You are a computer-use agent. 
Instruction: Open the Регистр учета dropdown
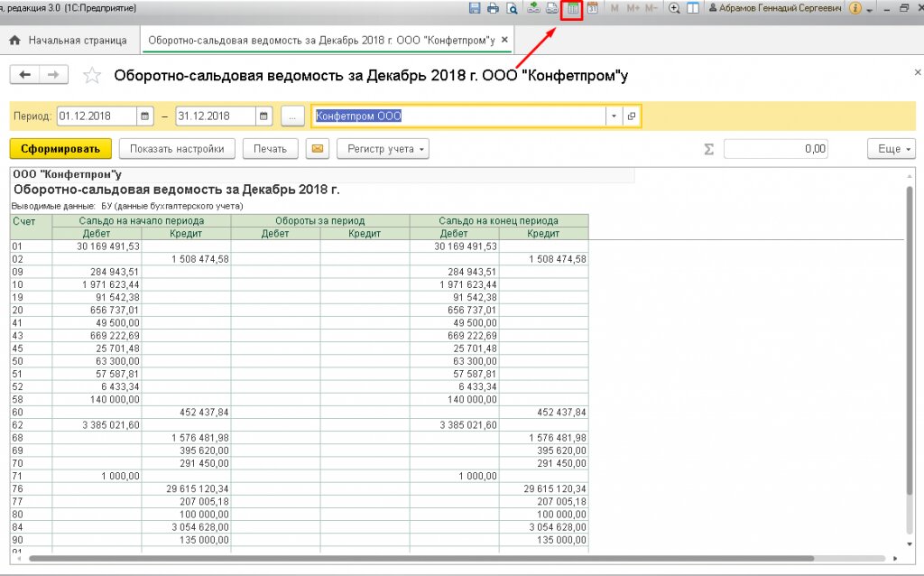[383, 149]
